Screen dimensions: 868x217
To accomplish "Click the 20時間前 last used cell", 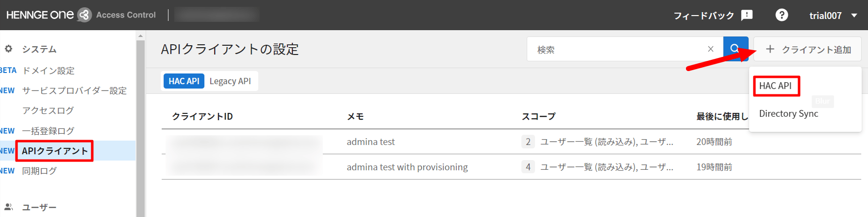I will pos(714,142).
